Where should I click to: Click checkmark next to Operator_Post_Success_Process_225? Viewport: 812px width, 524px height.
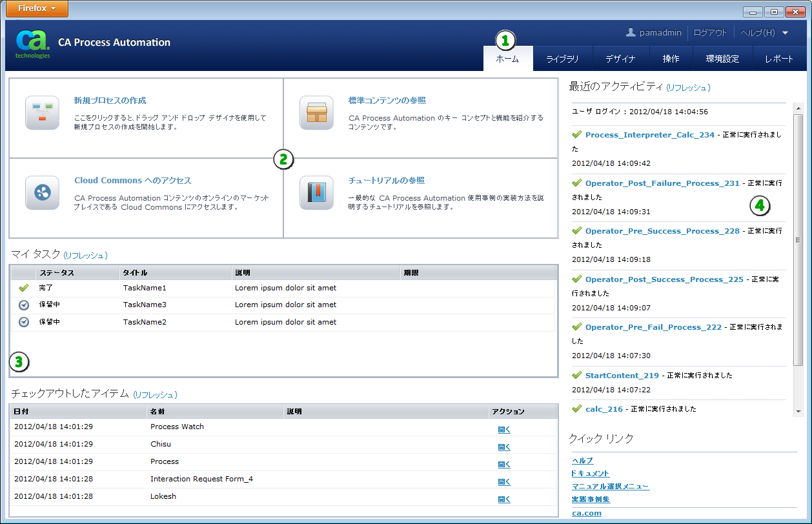tap(577, 279)
